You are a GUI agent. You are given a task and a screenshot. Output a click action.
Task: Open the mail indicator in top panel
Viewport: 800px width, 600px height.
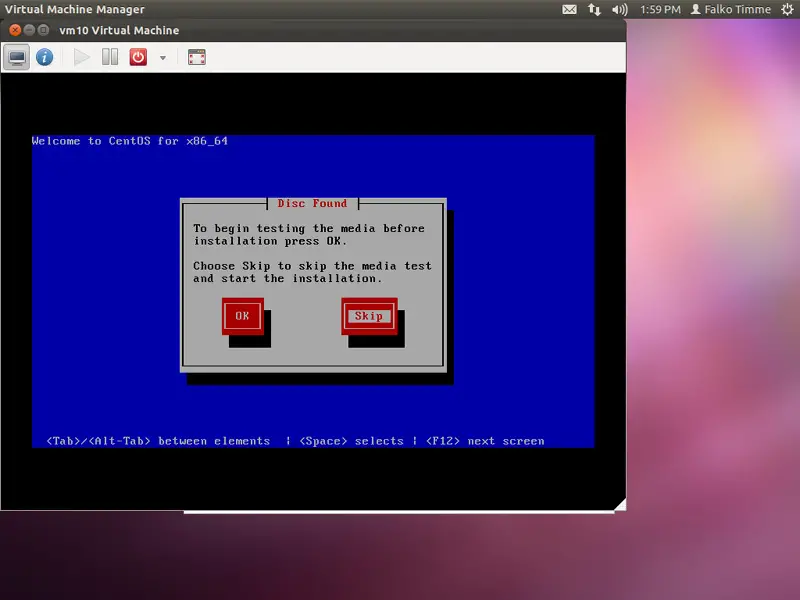[569, 9]
